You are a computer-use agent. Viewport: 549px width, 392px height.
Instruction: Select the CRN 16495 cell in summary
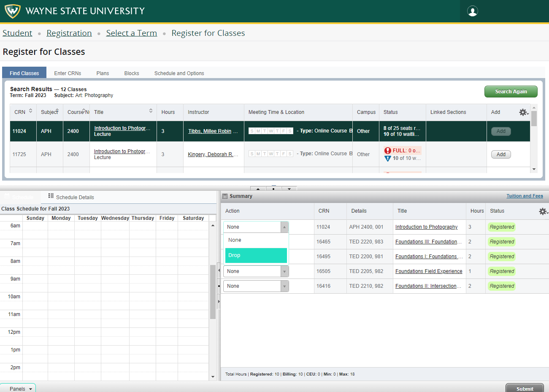(x=330, y=257)
